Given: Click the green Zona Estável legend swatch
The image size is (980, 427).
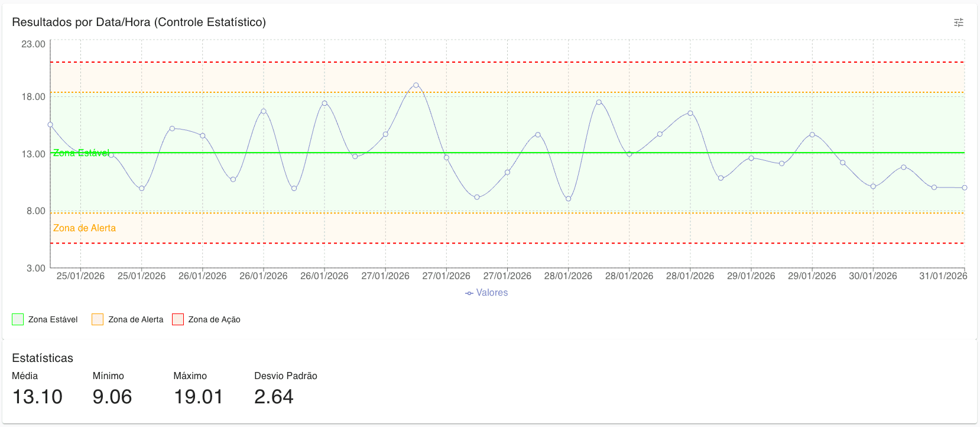Looking at the screenshot, I should tap(18, 319).
